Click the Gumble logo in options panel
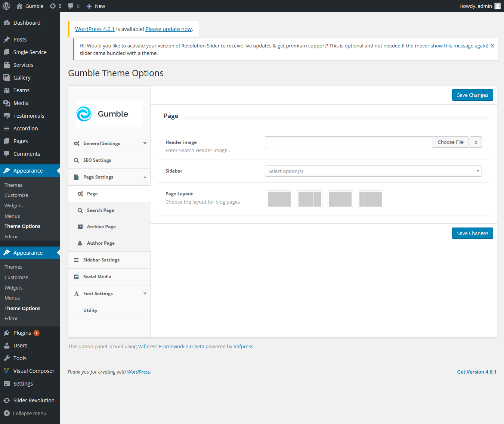 click(109, 114)
